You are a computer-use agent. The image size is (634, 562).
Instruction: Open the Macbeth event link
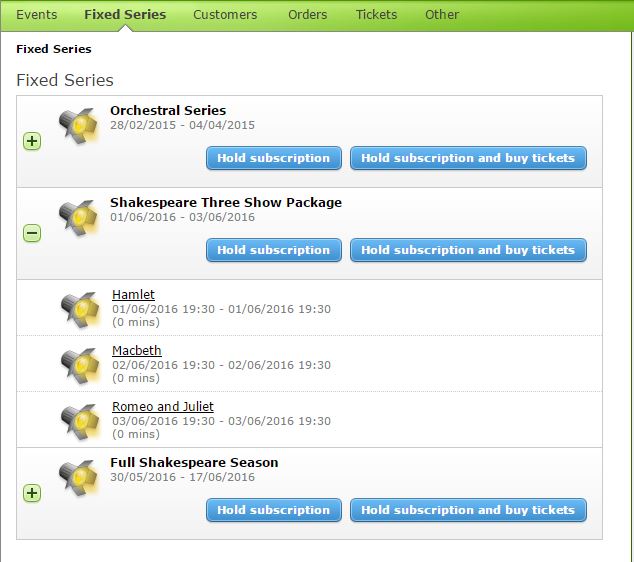[x=137, y=351]
